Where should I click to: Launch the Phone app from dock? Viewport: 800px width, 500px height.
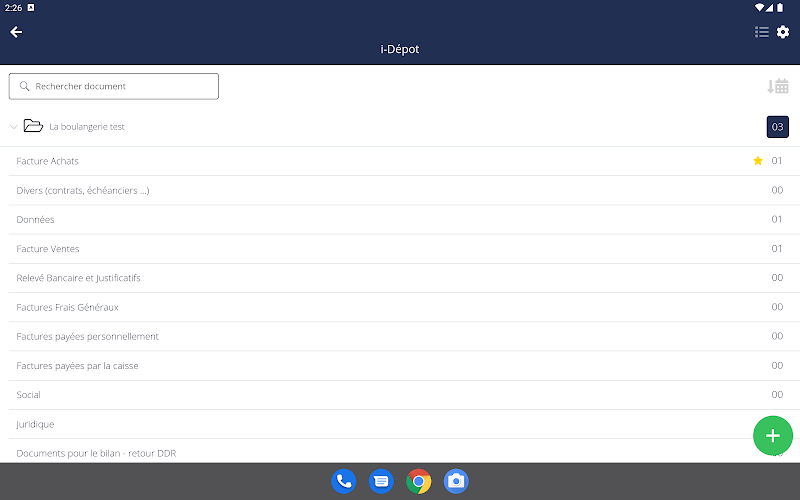coord(344,481)
